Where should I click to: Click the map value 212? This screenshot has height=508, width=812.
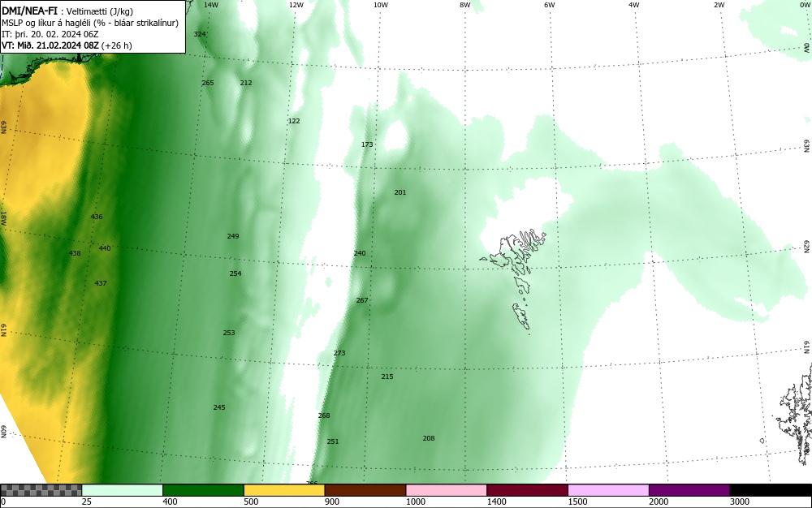pos(246,83)
